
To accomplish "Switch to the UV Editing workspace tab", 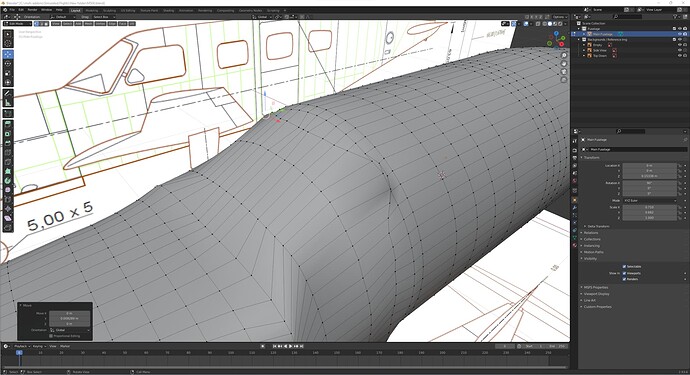I will click(x=128, y=10).
